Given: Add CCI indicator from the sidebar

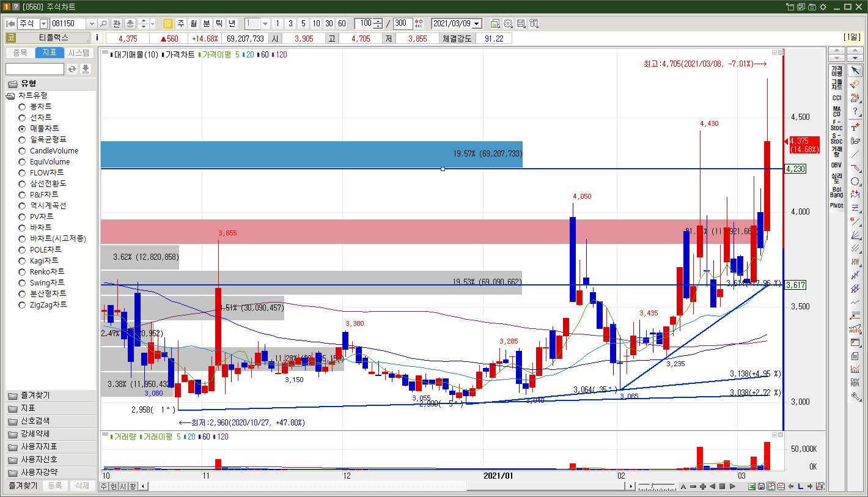Looking at the screenshot, I should 837,98.
